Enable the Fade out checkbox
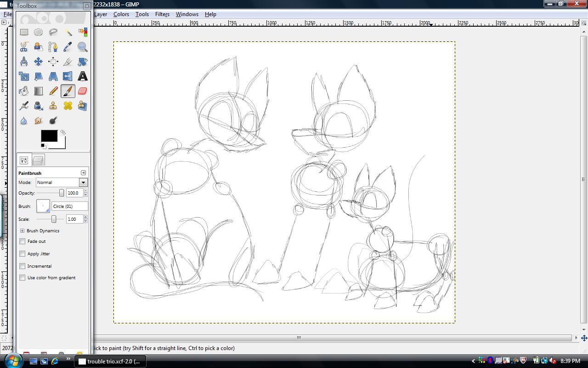Viewport: 588px width, 368px height. tap(22, 241)
